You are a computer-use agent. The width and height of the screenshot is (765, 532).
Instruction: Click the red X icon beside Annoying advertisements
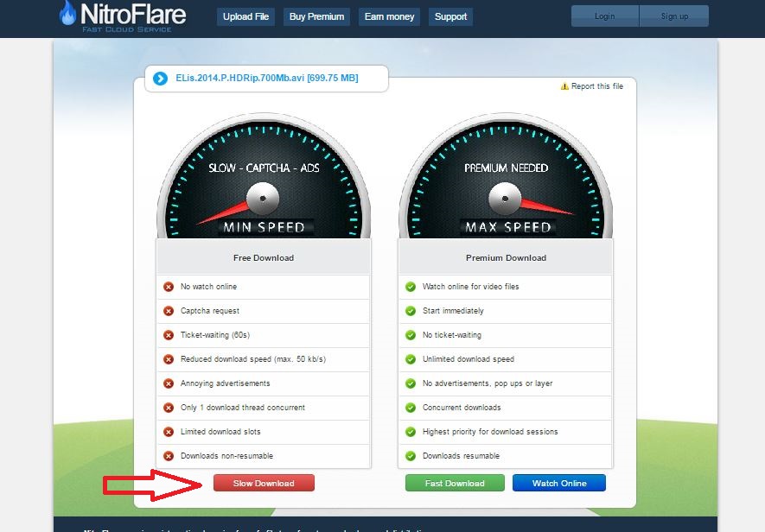pos(169,383)
